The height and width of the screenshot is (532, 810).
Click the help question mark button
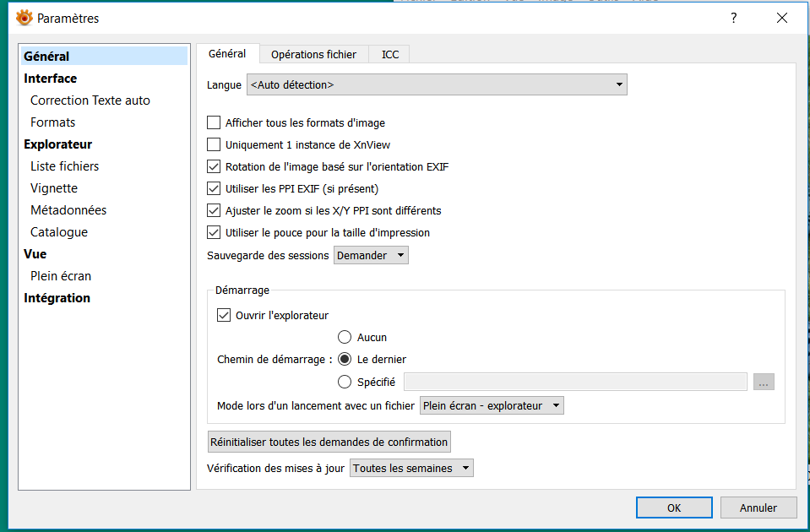click(733, 18)
